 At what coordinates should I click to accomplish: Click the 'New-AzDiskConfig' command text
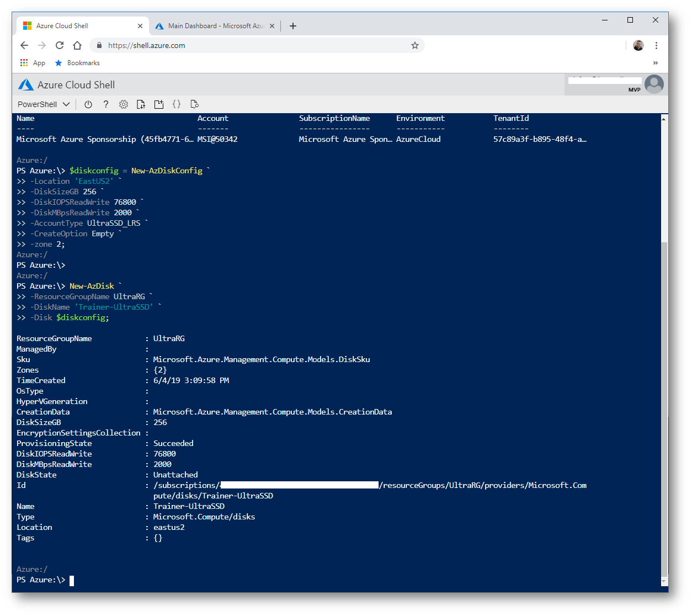167,171
